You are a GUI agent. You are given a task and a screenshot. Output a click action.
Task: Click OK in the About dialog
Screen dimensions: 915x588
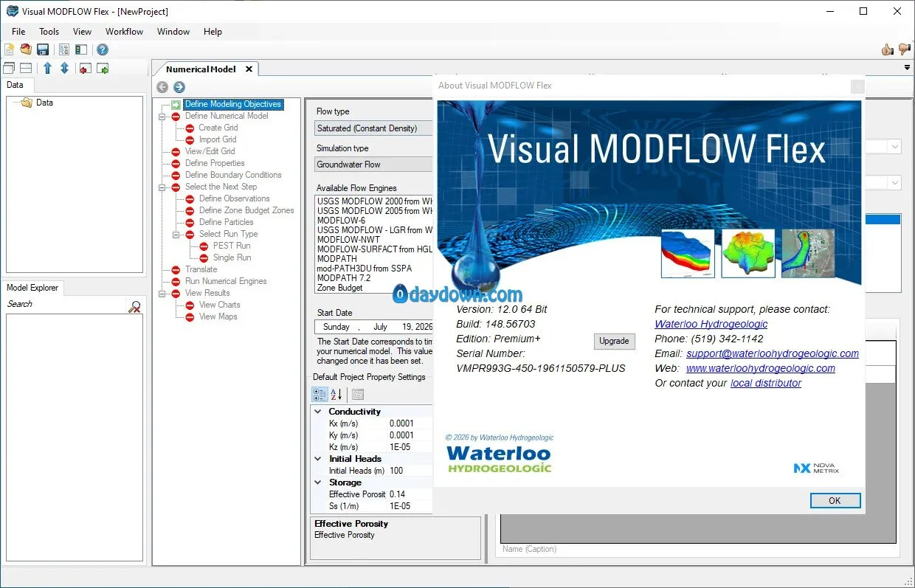click(x=835, y=500)
